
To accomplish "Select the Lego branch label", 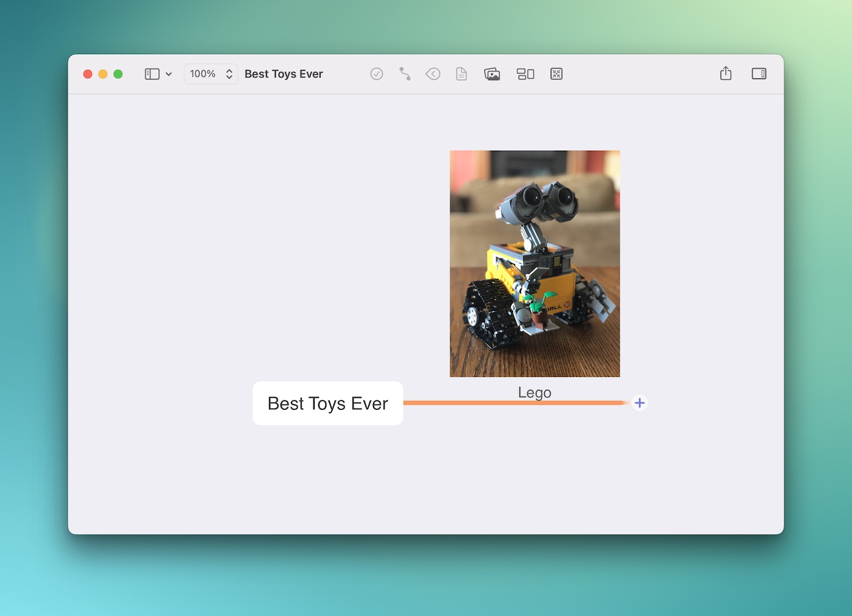I will point(534,392).
